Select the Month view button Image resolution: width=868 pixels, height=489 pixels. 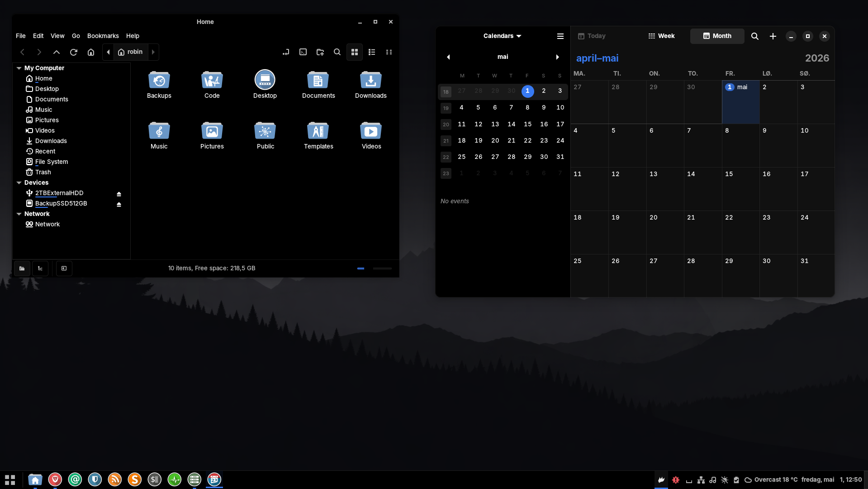point(717,36)
